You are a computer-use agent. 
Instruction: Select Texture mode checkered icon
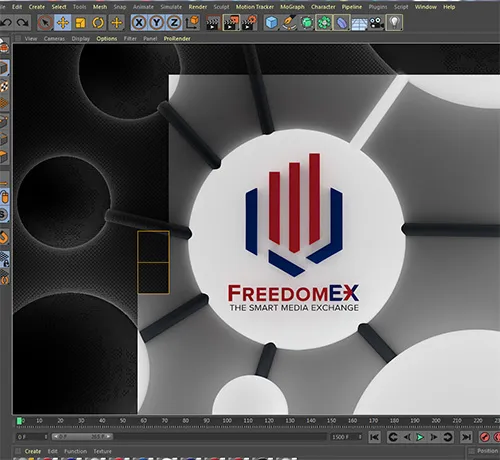(4, 86)
